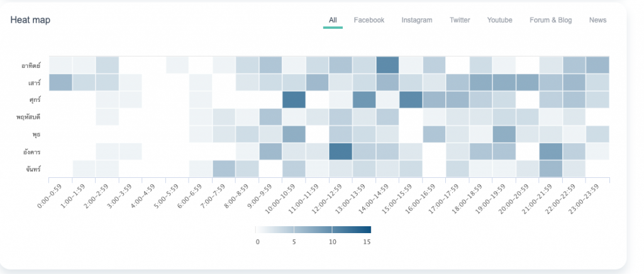Click the พฤหัสบดี 9:00-9:59 heat map cell
The image size is (644, 274).
point(270,117)
